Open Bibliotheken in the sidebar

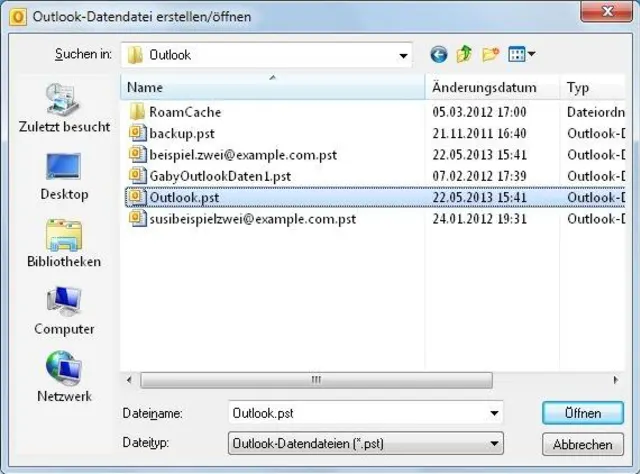[64, 244]
